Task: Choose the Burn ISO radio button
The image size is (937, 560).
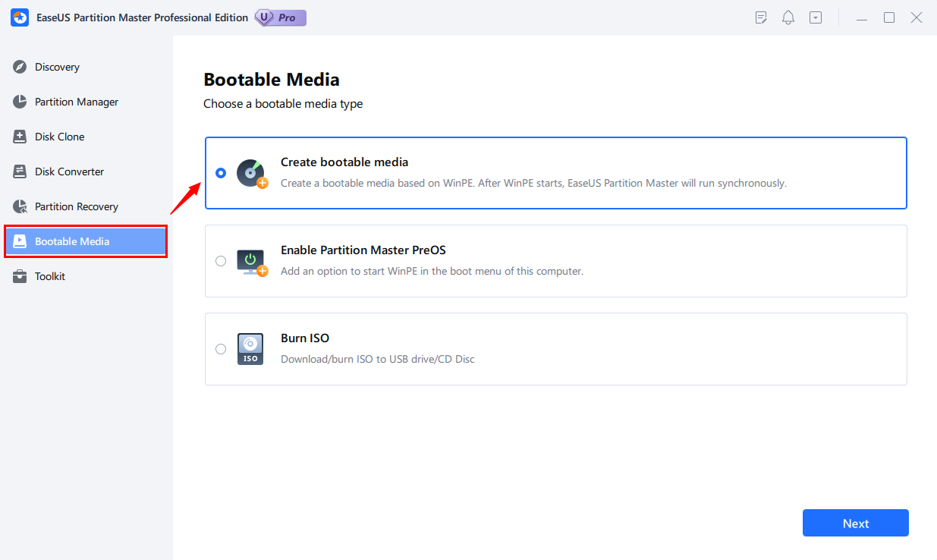Action: pyautogui.click(x=221, y=349)
